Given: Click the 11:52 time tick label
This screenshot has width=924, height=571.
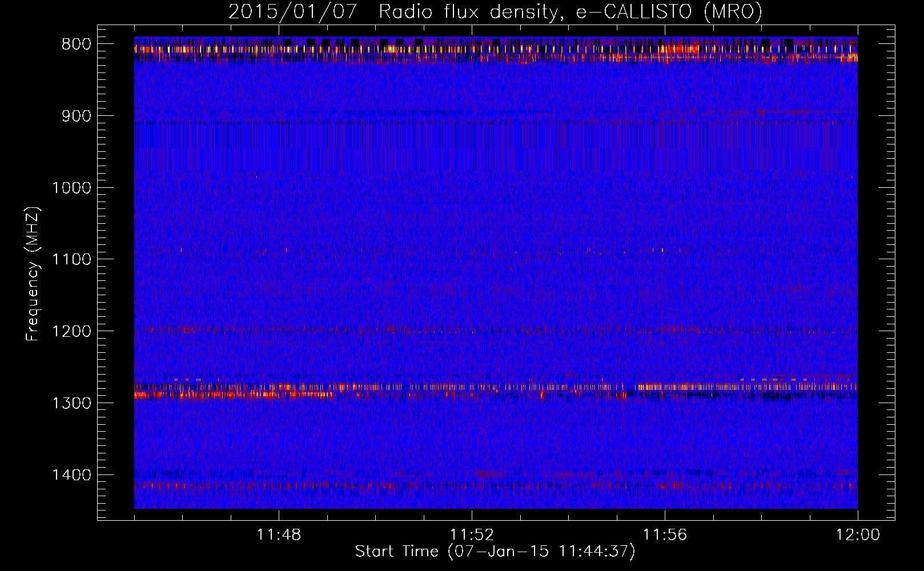Looking at the screenshot, I should (472, 535).
